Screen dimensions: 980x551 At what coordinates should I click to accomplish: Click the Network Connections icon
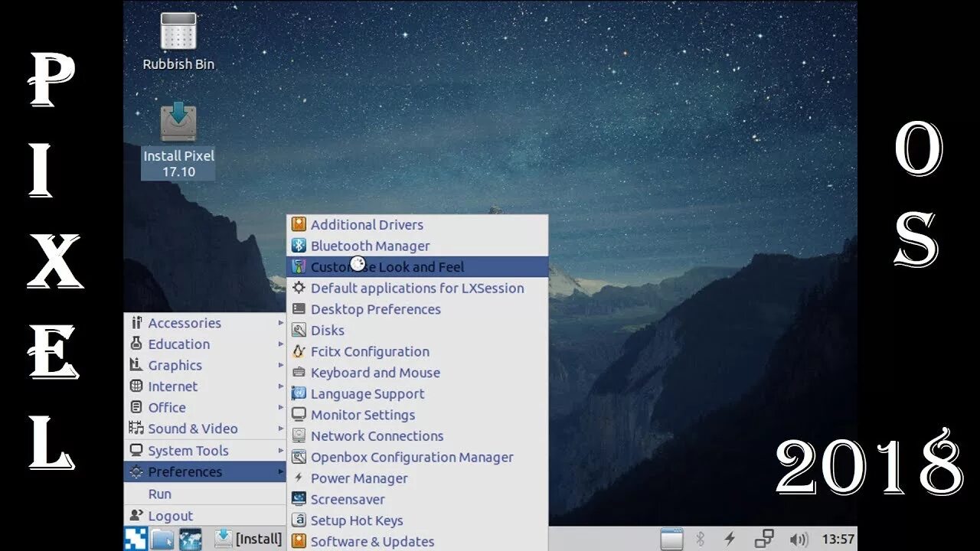point(299,435)
